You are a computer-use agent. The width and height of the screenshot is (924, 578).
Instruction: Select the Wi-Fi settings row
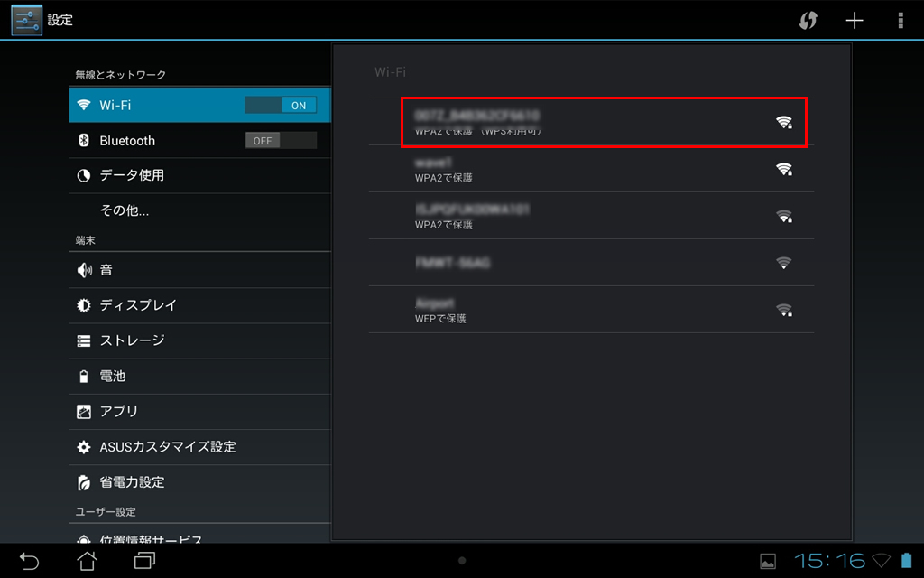click(200, 105)
